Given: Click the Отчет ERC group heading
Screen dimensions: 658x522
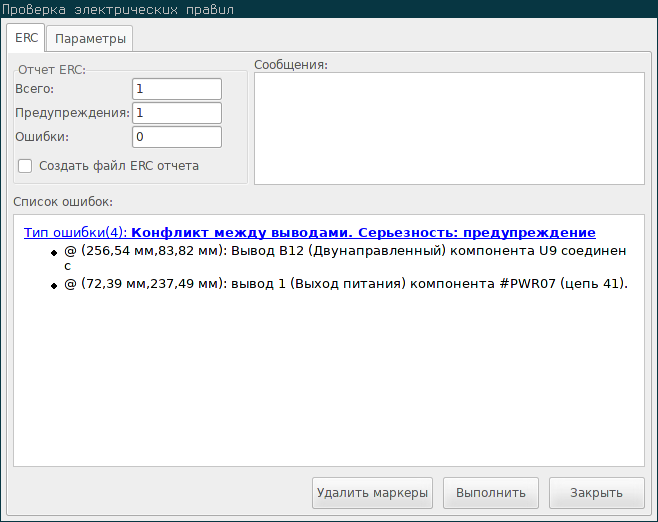Looking at the screenshot, I should click(x=52, y=70).
